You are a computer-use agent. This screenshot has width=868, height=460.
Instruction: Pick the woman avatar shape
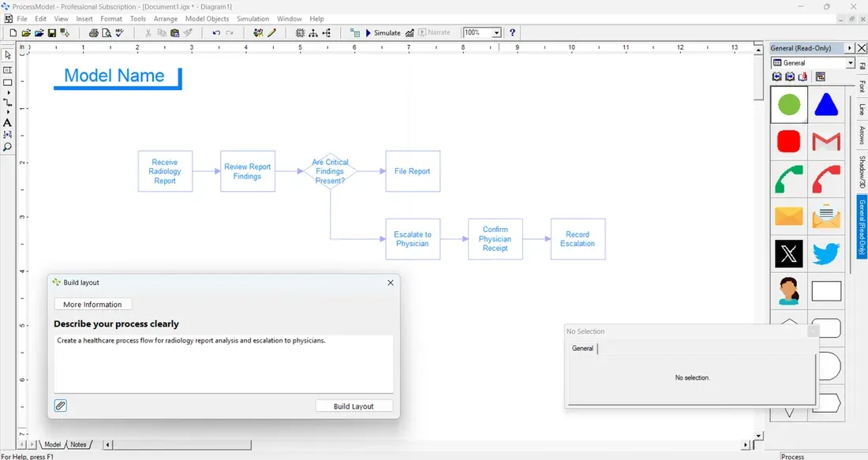point(789,291)
